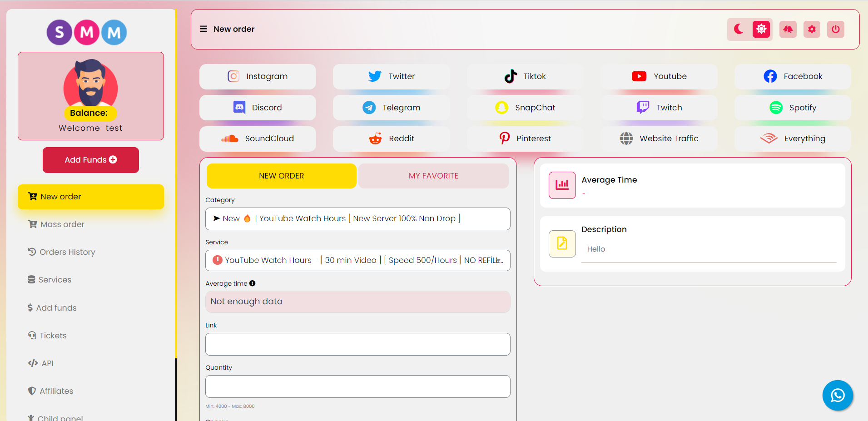Image resolution: width=868 pixels, height=421 pixels.
Task: Filter services by Discord
Action: pos(258,108)
